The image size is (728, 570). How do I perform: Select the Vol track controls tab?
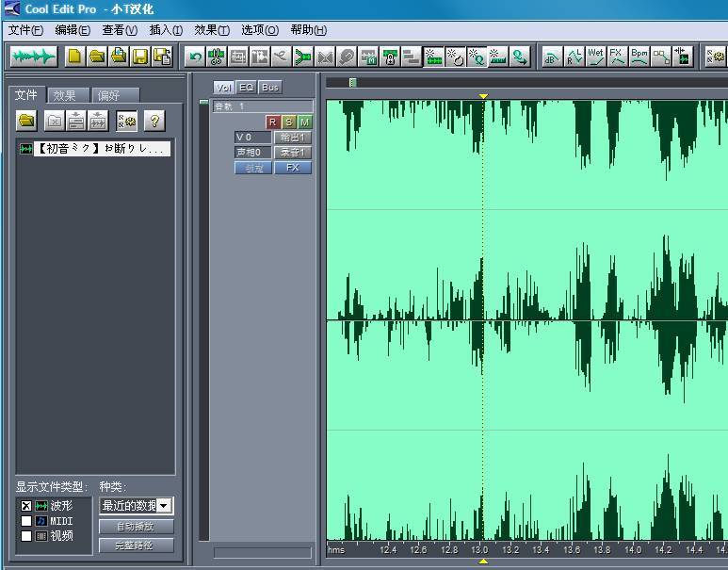pyautogui.click(x=224, y=88)
